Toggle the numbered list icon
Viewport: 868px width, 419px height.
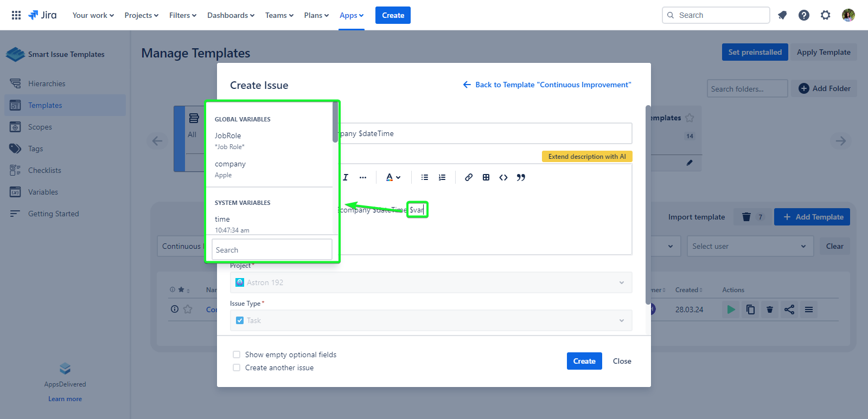tap(442, 177)
